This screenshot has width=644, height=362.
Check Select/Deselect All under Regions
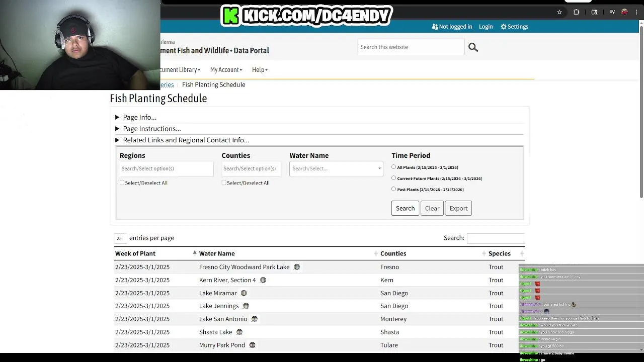click(122, 183)
